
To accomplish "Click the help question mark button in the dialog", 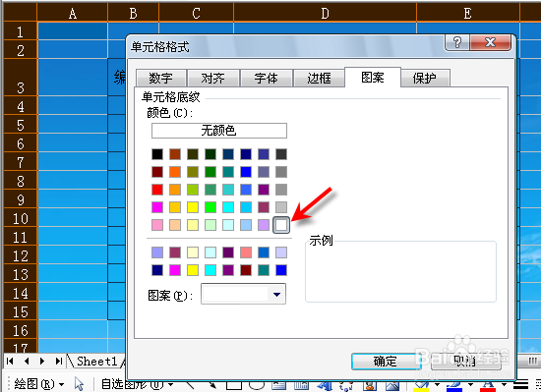I will (457, 42).
